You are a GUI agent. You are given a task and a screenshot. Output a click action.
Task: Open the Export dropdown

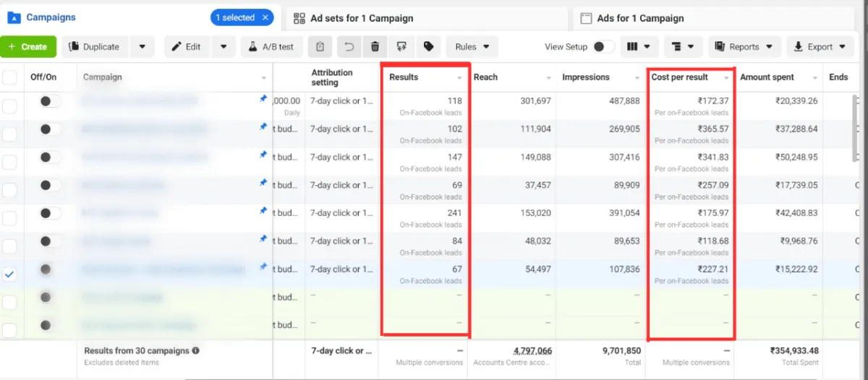tap(819, 47)
